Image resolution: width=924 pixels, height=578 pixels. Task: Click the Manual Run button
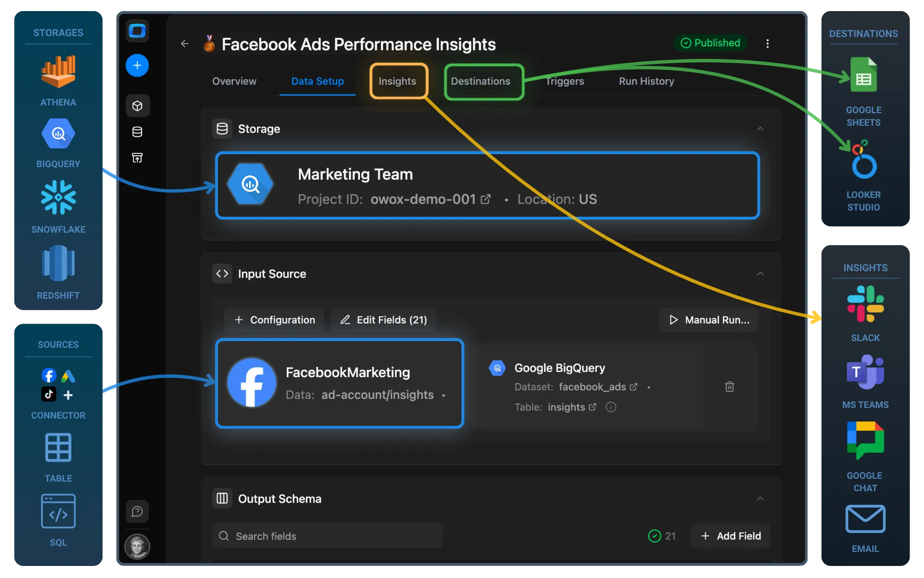pos(708,319)
